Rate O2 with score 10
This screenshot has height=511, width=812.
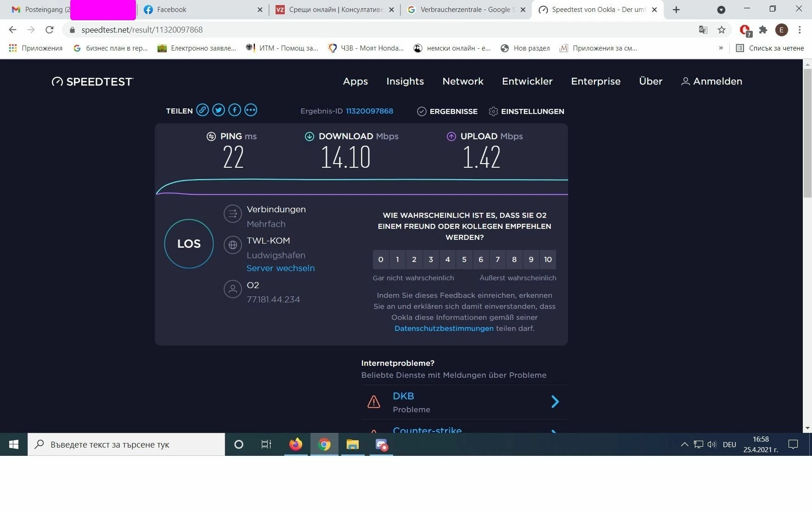pos(548,260)
